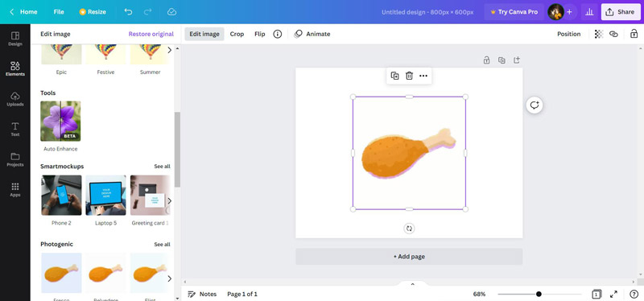Screen dimensions: 644x301
Task: Click Restore original link
Action: tap(151, 34)
